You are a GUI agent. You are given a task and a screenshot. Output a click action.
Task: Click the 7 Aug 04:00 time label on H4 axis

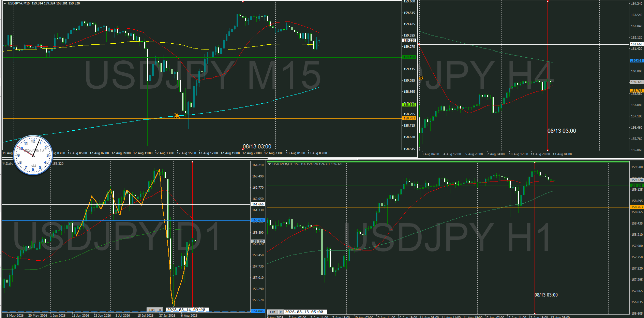click(496, 154)
